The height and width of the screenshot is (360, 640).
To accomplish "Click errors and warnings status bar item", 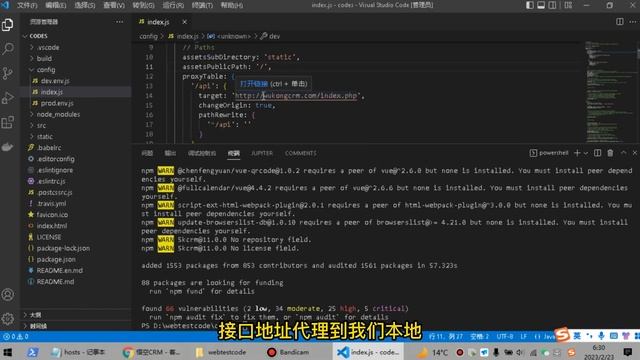I will [x=16, y=336].
